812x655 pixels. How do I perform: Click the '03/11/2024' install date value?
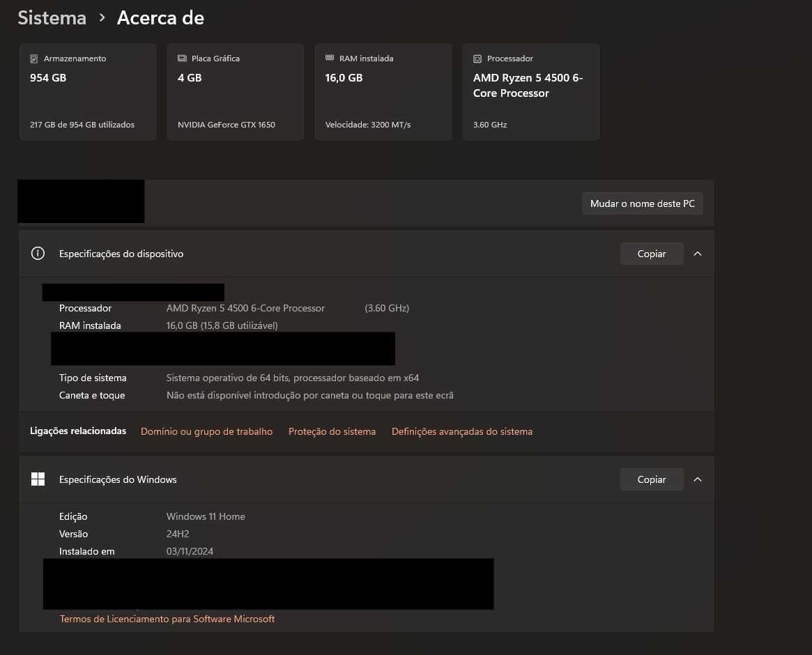[190, 551]
